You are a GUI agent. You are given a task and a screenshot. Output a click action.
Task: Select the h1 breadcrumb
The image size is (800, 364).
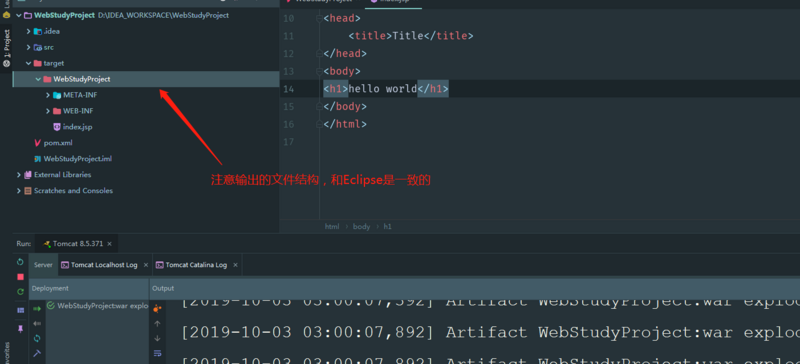tap(387, 226)
